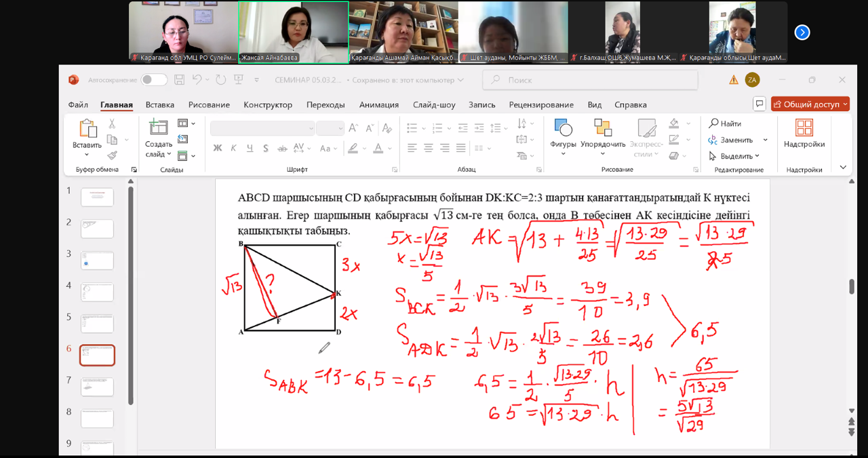Viewport: 868px width, 458px height.
Task: Click the Undo arrow icon
Action: pos(197,80)
